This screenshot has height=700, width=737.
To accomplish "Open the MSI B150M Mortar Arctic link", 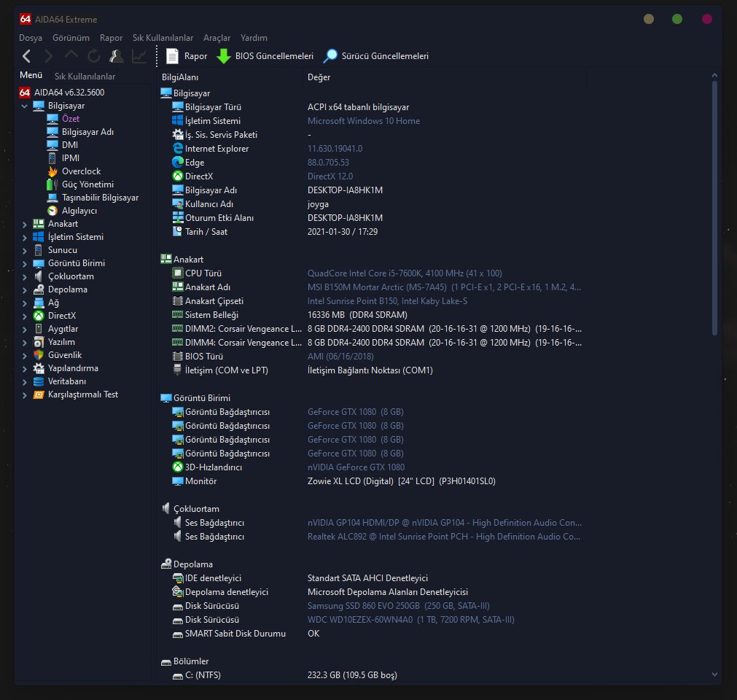I will (444, 287).
